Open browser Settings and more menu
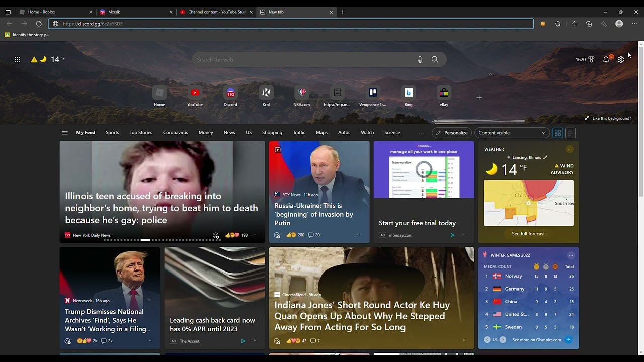The width and height of the screenshot is (644, 362). (x=634, y=24)
